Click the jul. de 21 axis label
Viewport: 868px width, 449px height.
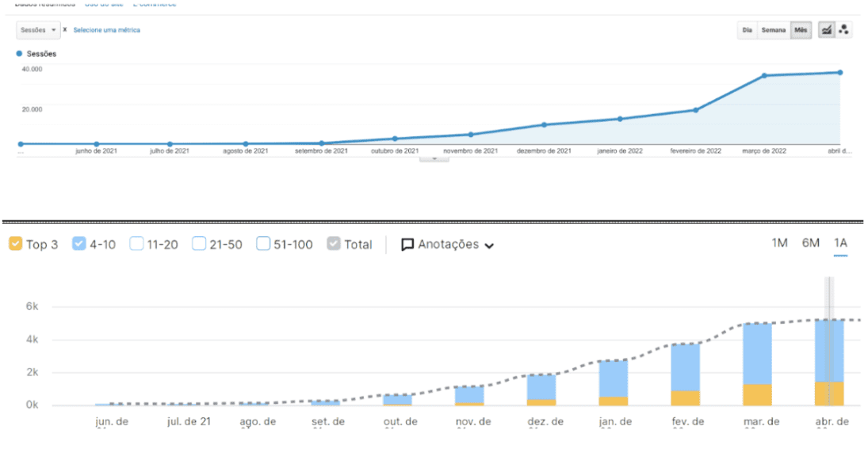click(189, 421)
